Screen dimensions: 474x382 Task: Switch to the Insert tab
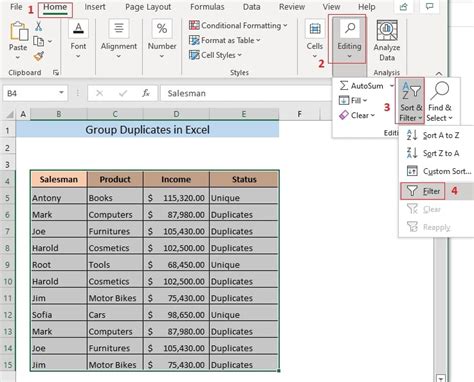point(95,7)
